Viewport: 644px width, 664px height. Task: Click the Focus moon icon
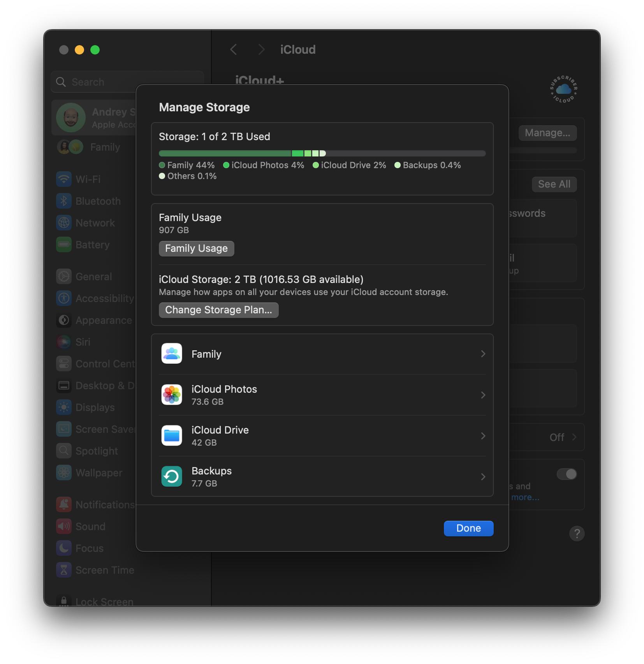(x=64, y=548)
